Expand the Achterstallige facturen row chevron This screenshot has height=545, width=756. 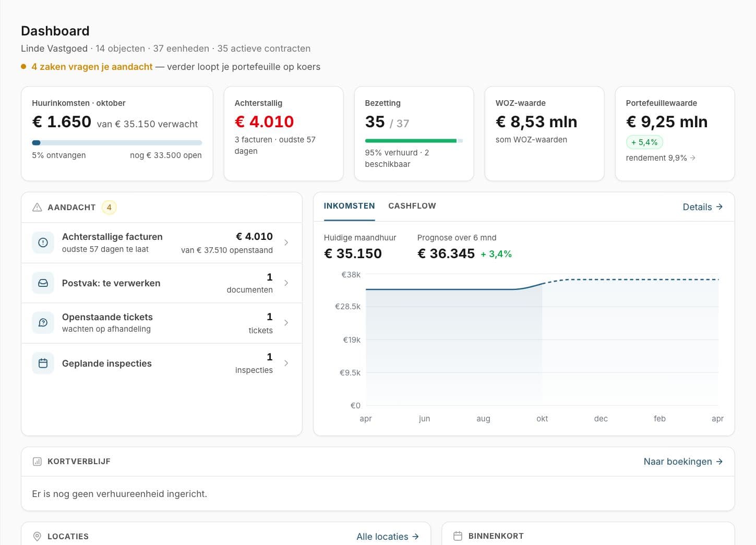pyautogui.click(x=286, y=243)
